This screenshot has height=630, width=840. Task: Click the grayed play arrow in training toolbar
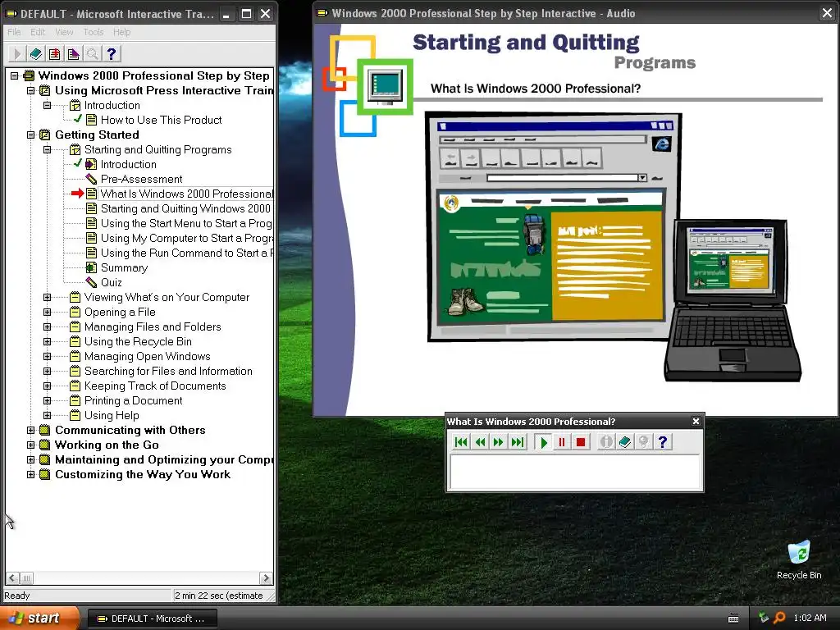click(x=16, y=53)
